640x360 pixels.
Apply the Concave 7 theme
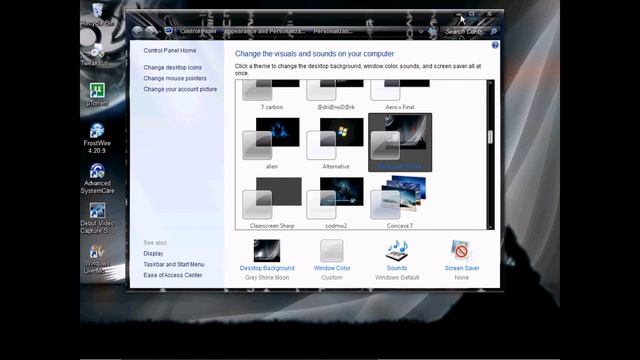400,202
